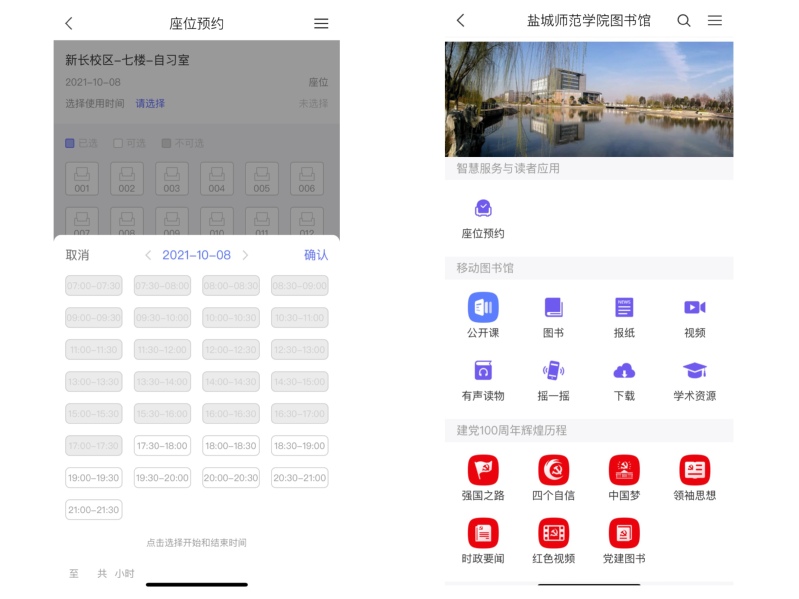This screenshot has height=599, width=799.
Task: Select the 19:00-19:30 time slot
Action: 94,478
